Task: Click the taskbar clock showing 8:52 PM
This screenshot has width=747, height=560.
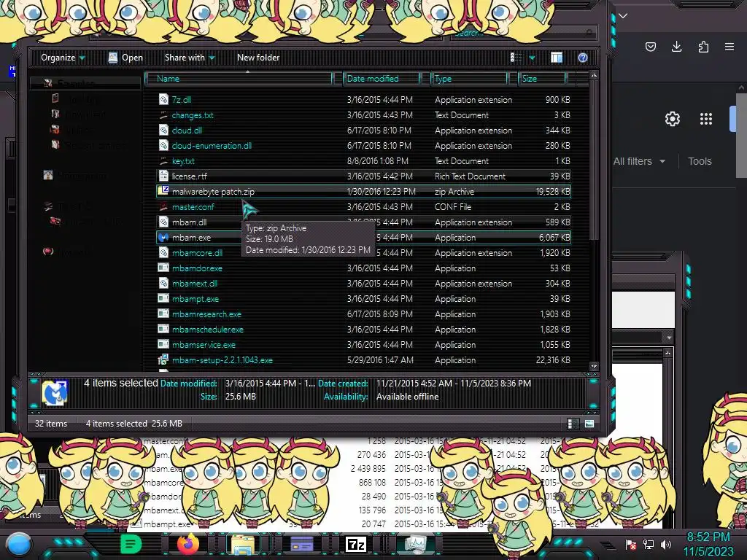Action: [x=708, y=537]
